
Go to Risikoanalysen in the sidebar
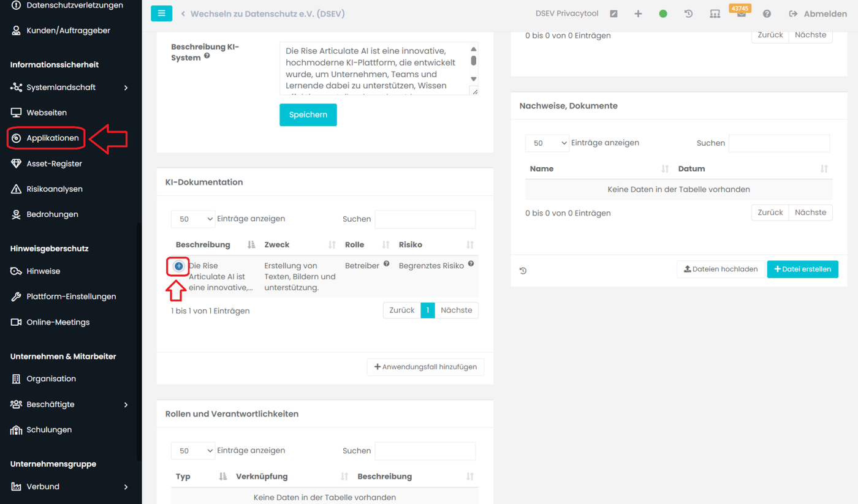pos(55,189)
